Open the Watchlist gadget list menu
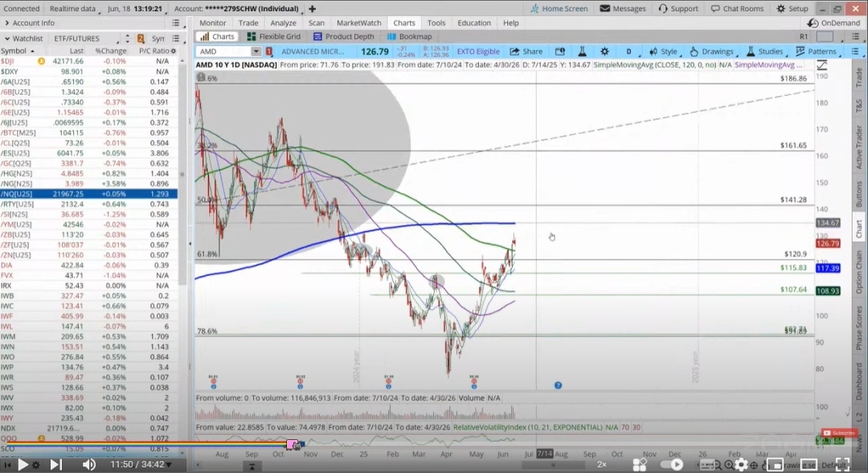868x473 pixels. point(175,39)
